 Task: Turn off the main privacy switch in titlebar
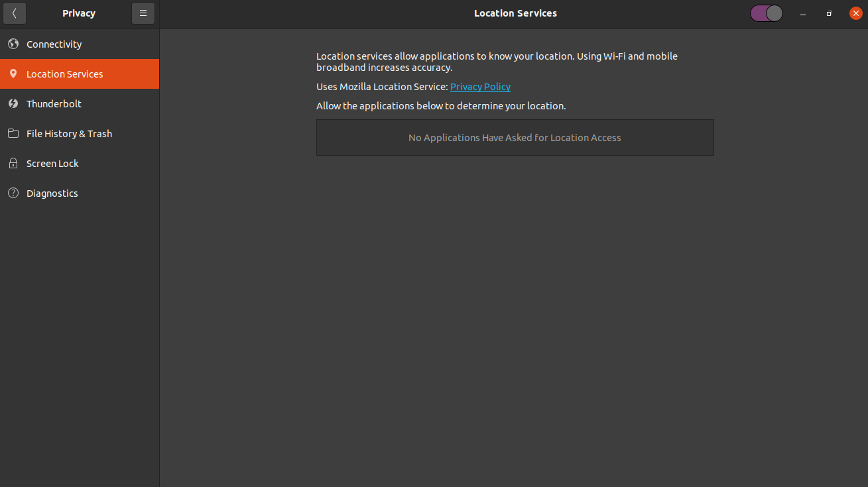click(766, 13)
